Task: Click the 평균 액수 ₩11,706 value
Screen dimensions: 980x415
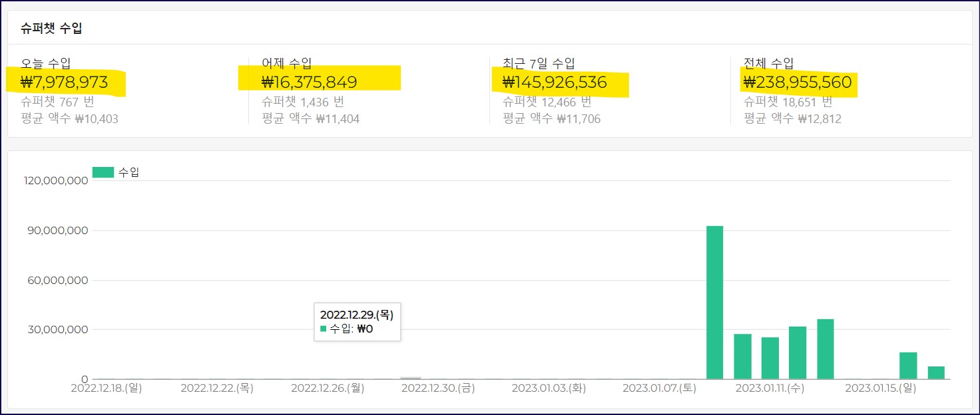Action: coord(552,119)
